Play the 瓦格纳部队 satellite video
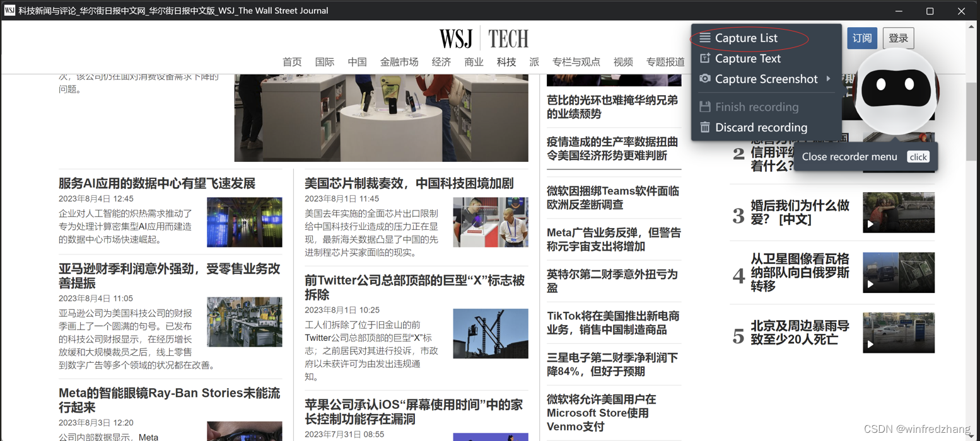Screen dimensions: 980x441 tap(899, 273)
